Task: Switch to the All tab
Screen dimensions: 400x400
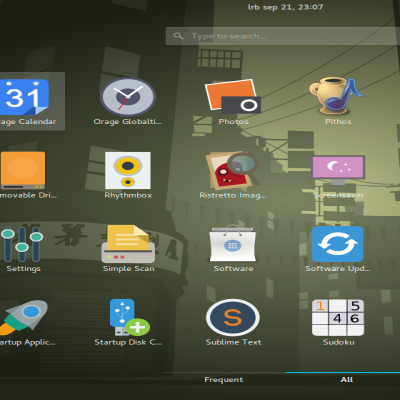Action: coord(347,380)
